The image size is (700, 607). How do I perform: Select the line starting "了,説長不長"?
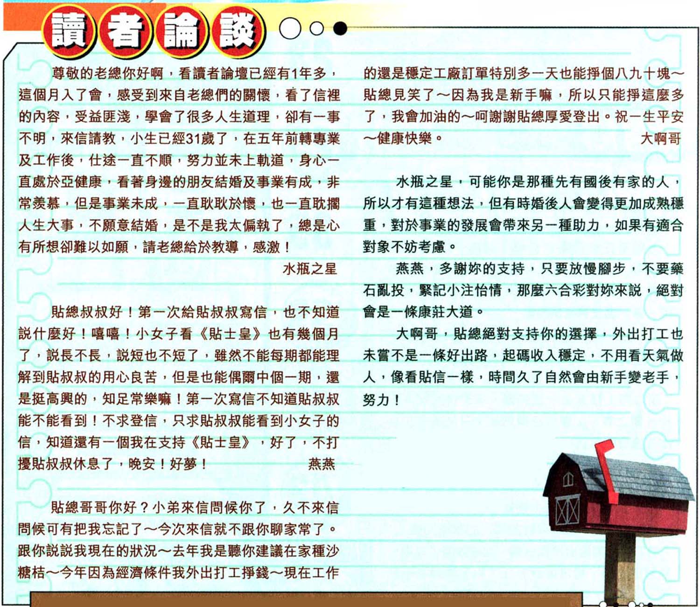(x=179, y=356)
